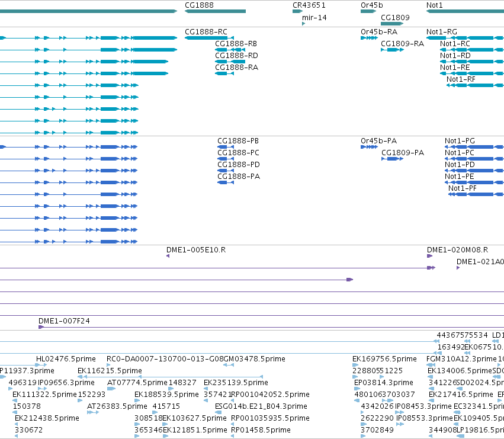
Task: Click the Not1-RF transcript
Action: pyautogui.click(x=475, y=85)
